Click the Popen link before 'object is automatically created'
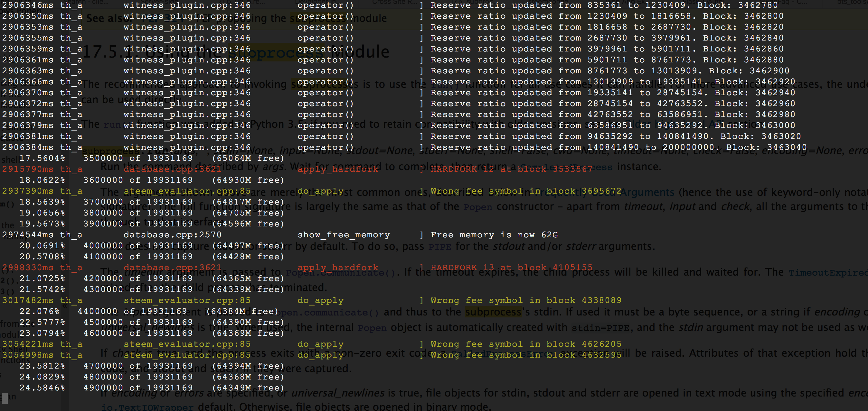This screenshot has width=868, height=411. coord(372,328)
